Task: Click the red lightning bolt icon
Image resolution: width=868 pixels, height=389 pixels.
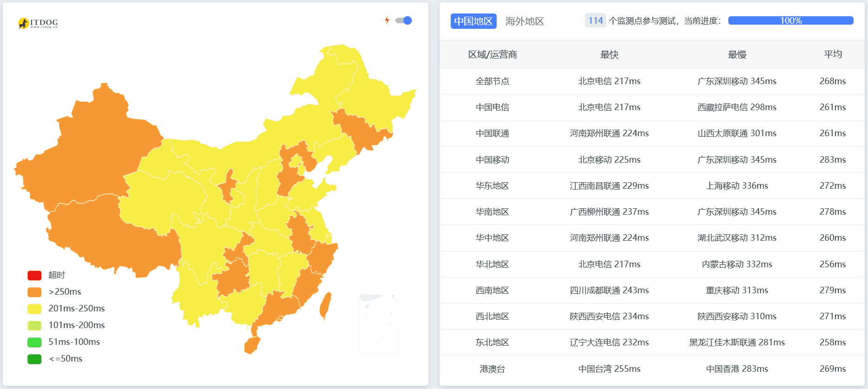Action: point(387,20)
